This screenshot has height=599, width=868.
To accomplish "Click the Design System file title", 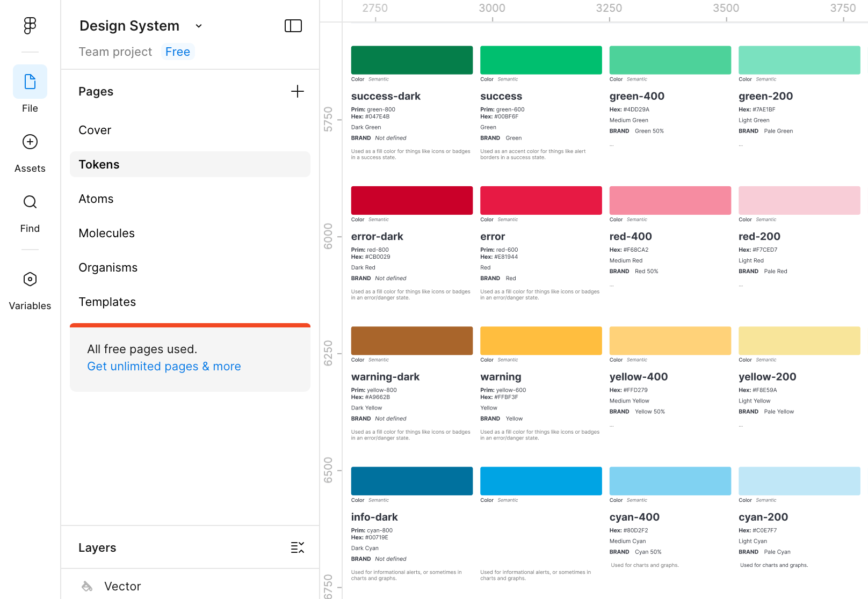I will click(129, 26).
